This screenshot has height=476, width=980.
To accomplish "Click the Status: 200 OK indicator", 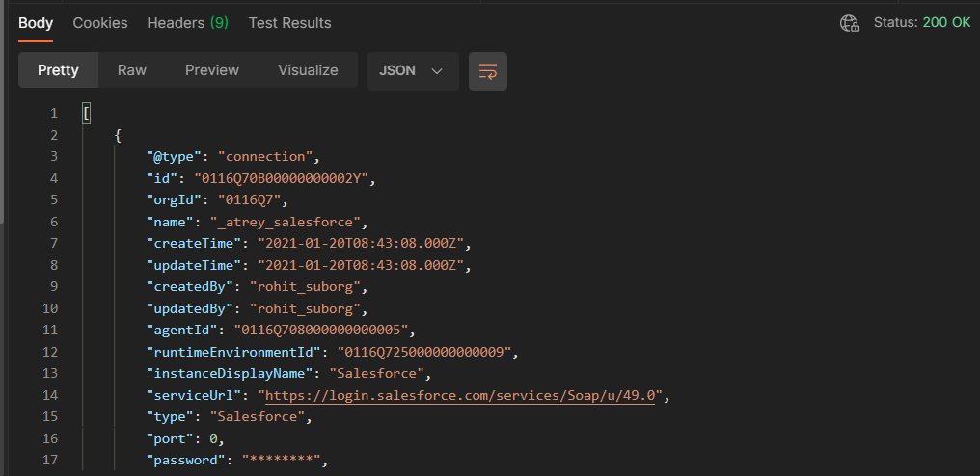I will click(x=922, y=23).
